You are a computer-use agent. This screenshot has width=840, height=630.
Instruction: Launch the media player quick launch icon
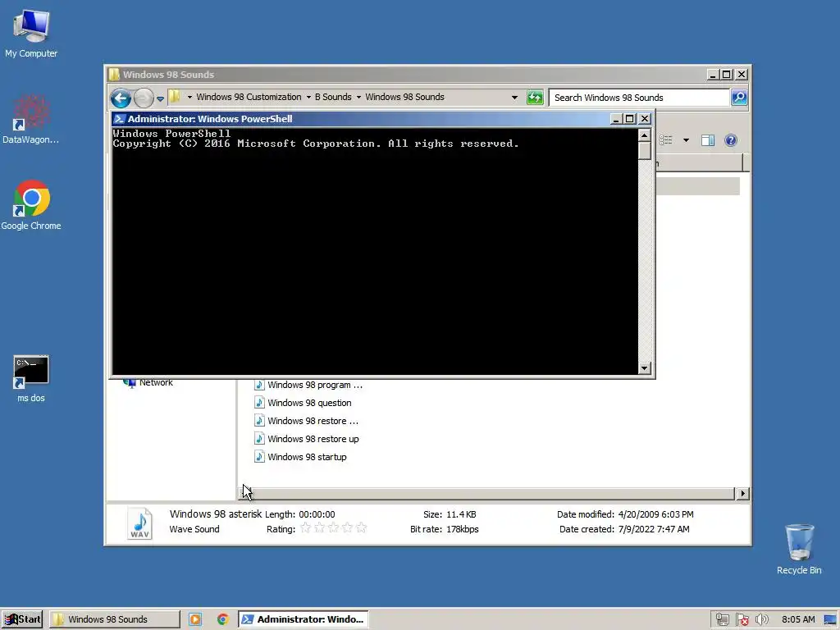pos(195,619)
